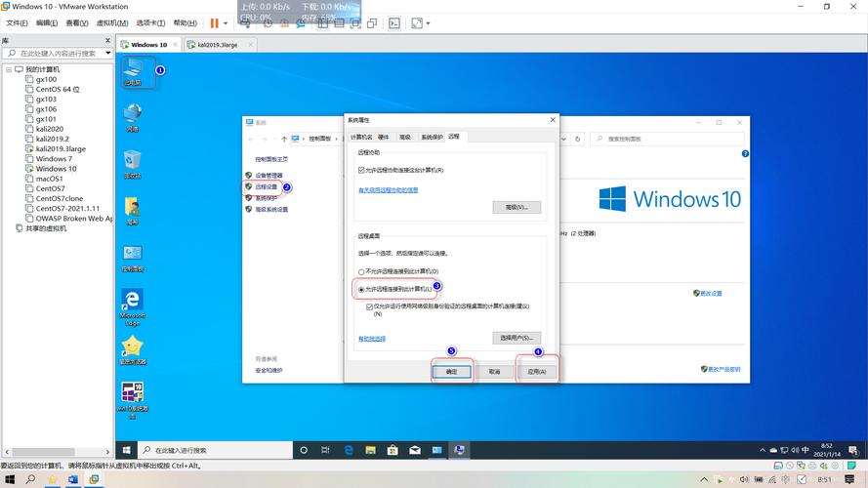Close the Windows 10 VM tab
The image size is (868, 488).
tap(175, 45)
